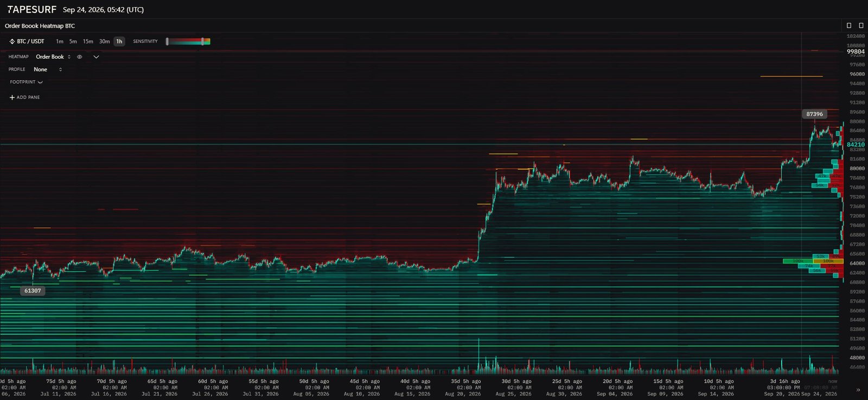
Task: Click the 64000 price axis label
Action: [857, 263]
